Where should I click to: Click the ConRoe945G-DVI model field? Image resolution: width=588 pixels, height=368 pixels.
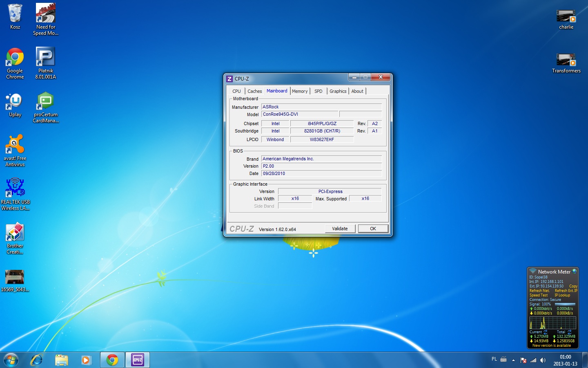click(x=300, y=114)
